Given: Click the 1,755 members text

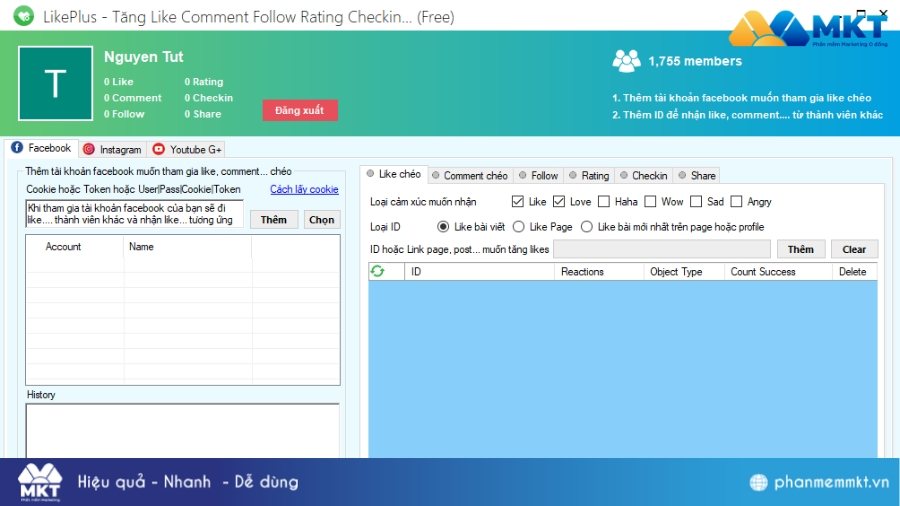Looking at the screenshot, I should pyautogui.click(x=695, y=61).
